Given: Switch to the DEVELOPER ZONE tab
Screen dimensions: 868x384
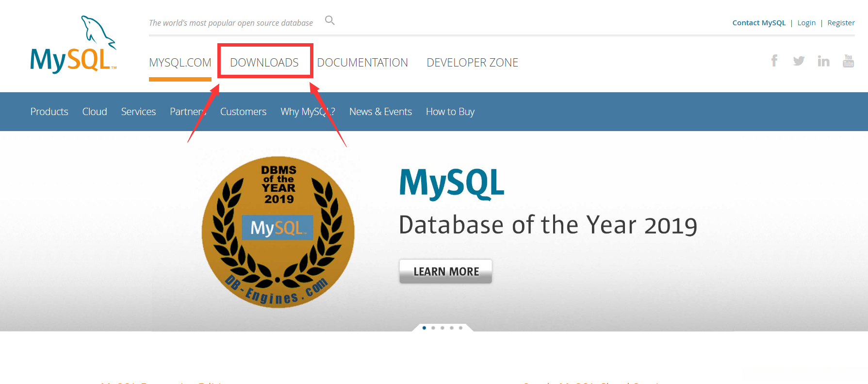Looking at the screenshot, I should [x=473, y=63].
